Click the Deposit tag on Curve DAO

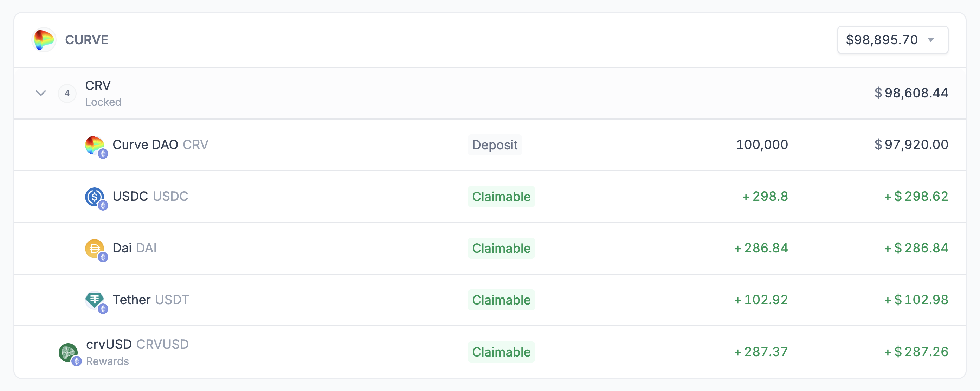click(x=494, y=145)
